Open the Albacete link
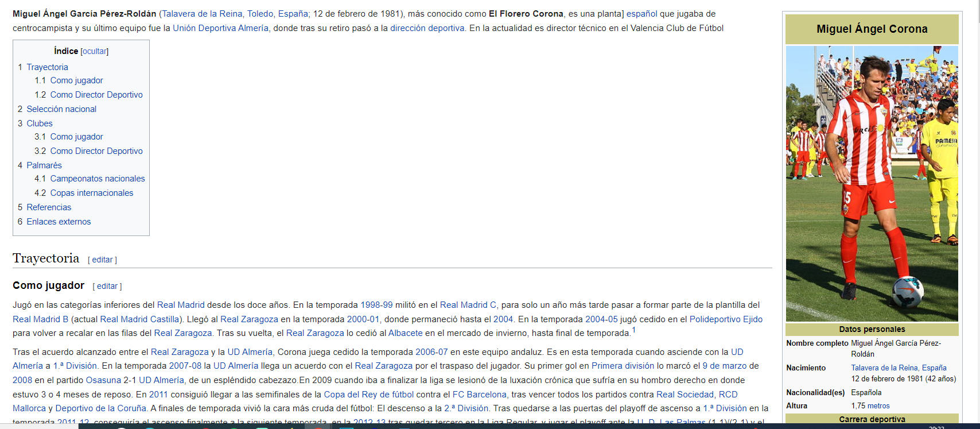Screen dimensions: 980x429 click(405, 333)
